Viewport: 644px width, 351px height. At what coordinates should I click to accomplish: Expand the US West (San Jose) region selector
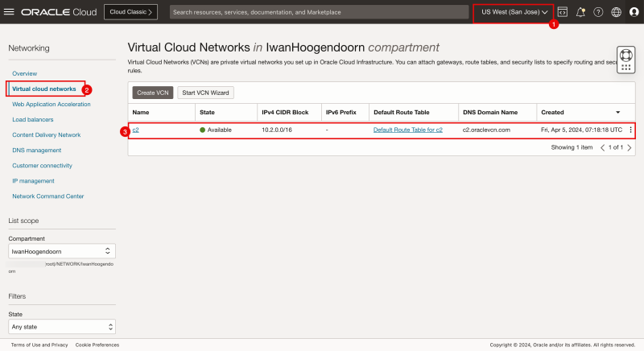[514, 12]
